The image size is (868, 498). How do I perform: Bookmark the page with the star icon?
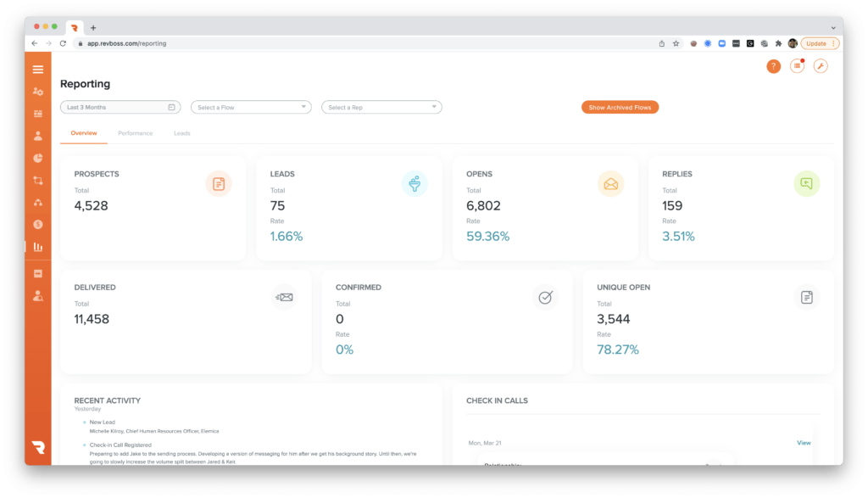[676, 43]
